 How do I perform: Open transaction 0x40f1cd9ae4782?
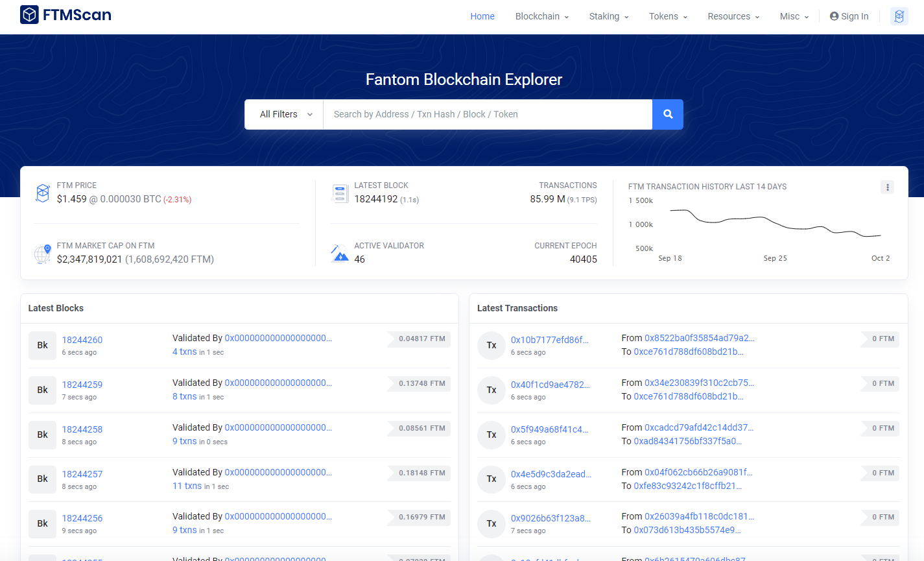[551, 385]
